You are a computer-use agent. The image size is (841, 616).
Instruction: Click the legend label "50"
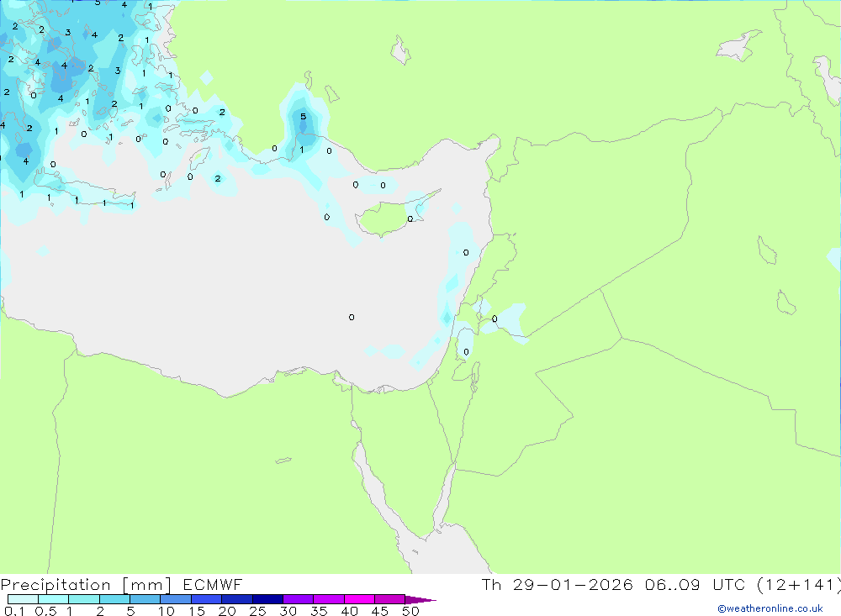[x=410, y=611]
